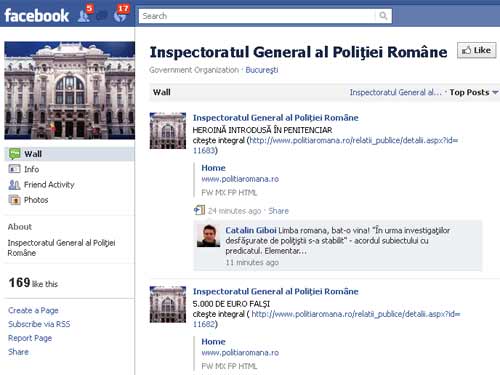Click the Info card icon in sidebar
The height and width of the screenshot is (375, 500).
(x=14, y=169)
